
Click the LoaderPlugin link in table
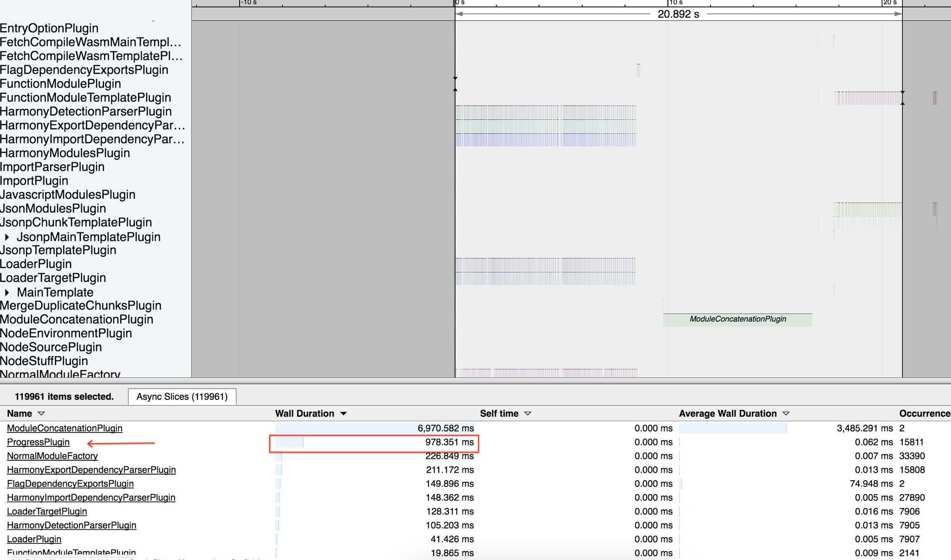tap(34, 539)
